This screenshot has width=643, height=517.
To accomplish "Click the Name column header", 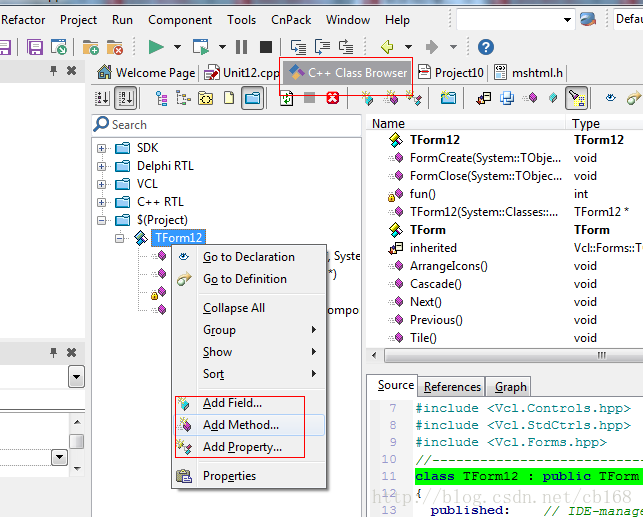I will pos(466,123).
